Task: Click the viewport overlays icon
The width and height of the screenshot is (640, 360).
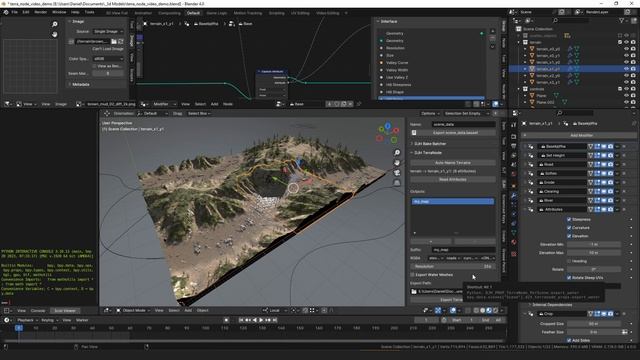Action: coord(453,310)
